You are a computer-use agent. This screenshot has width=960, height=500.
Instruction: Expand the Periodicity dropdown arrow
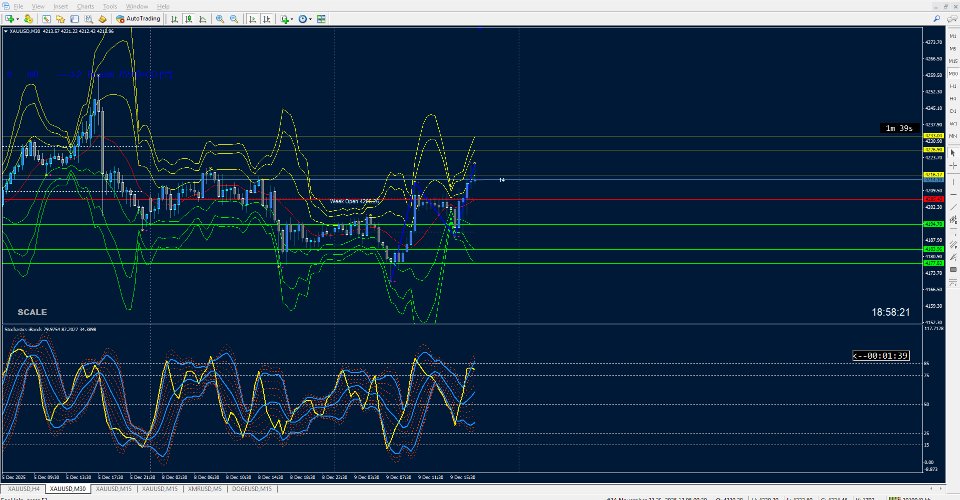[x=310, y=19]
